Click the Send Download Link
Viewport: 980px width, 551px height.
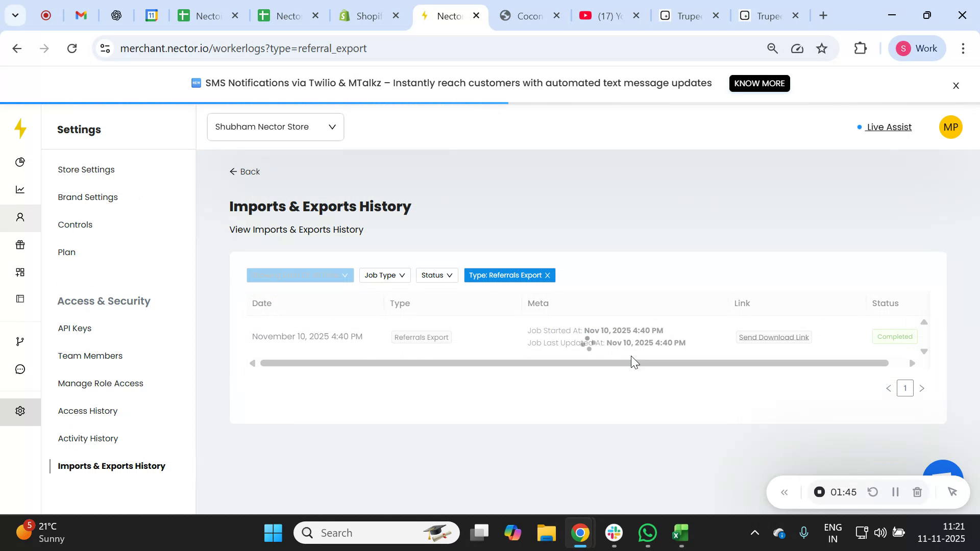pyautogui.click(x=773, y=337)
